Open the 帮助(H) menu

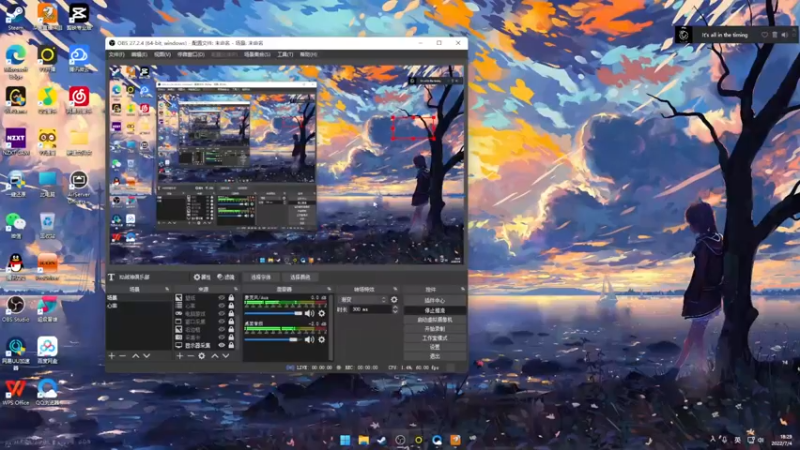[308, 54]
